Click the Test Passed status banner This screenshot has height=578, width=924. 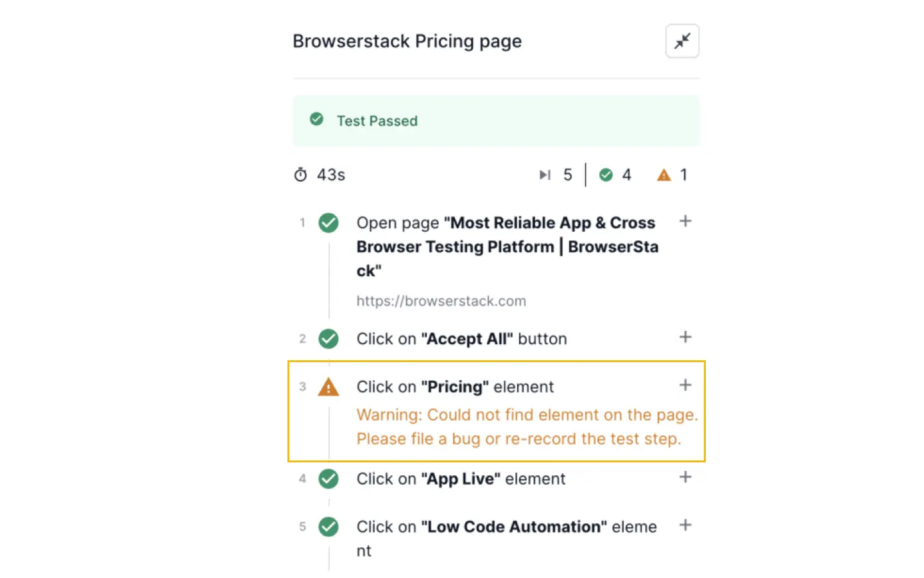[495, 121]
